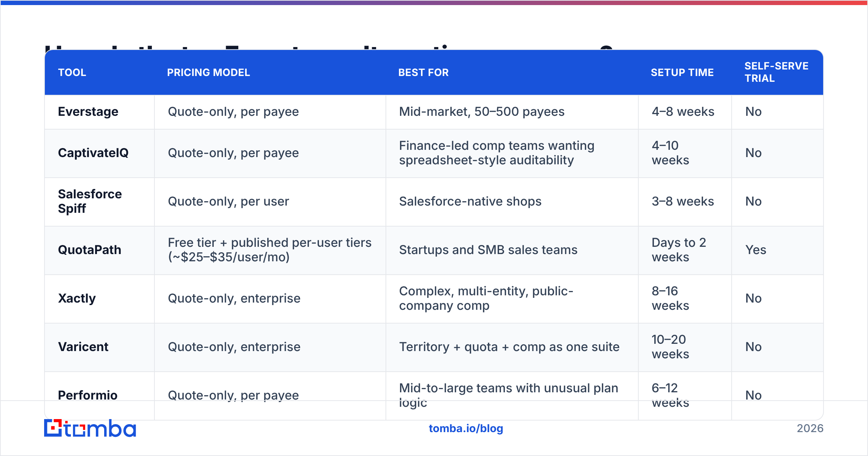Open the tomba.io/blog link
Viewport: 868px width, 456px height.
[466, 428]
